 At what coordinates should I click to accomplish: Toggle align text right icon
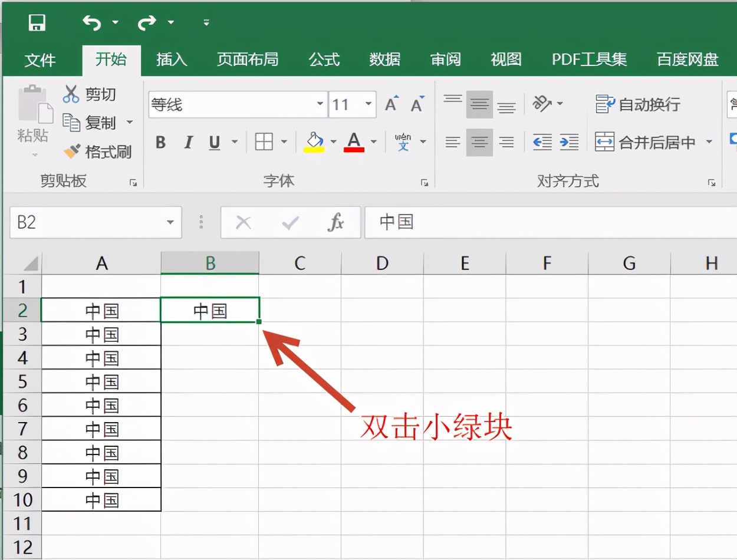pos(506,142)
